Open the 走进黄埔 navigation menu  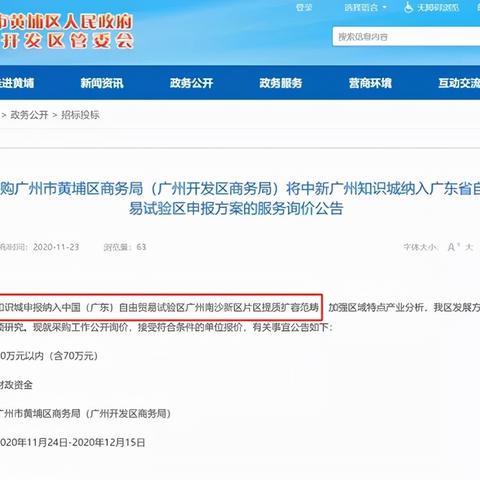coord(17,83)
